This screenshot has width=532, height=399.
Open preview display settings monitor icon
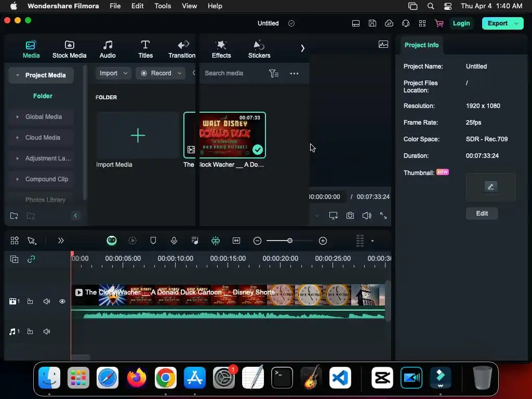pos(334,216)
